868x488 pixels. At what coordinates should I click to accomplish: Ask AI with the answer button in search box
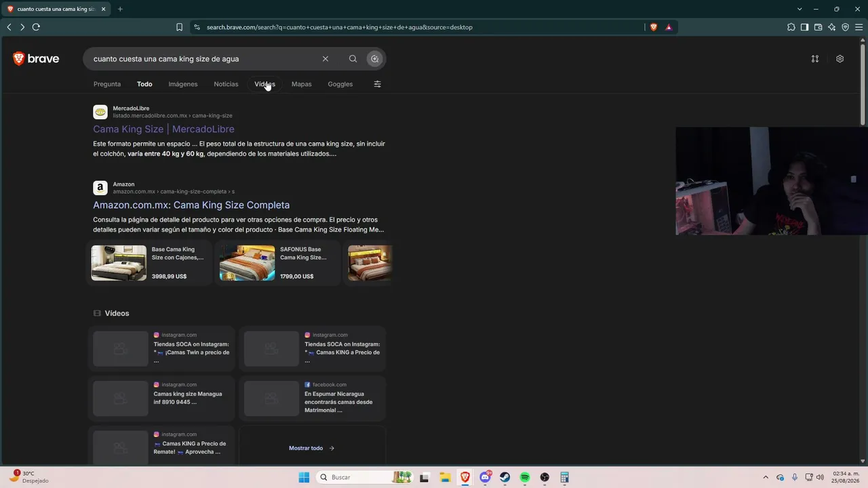tap(374, 59)
